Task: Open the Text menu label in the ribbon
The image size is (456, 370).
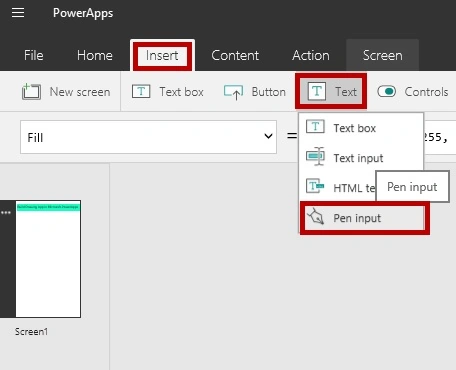Action: click(x=346, y=92)
